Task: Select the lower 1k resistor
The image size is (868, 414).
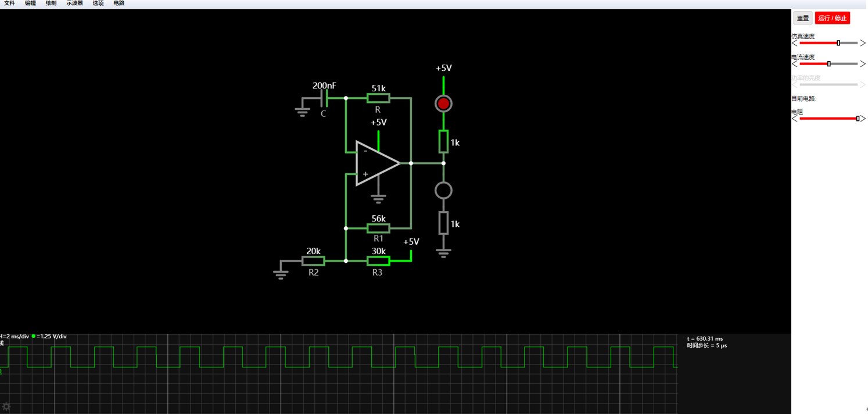Action: pyautogui.click(x=443, y=223)
